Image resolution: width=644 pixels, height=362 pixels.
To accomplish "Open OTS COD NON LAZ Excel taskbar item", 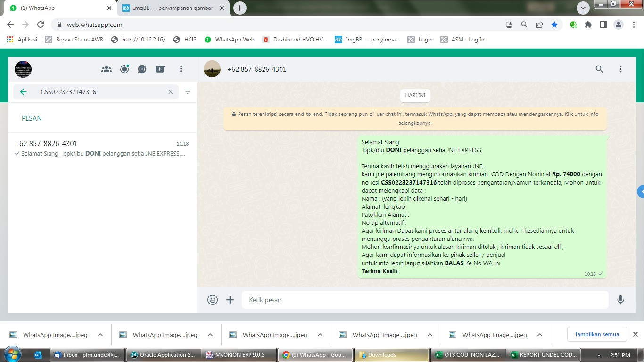I will [468, 355].
